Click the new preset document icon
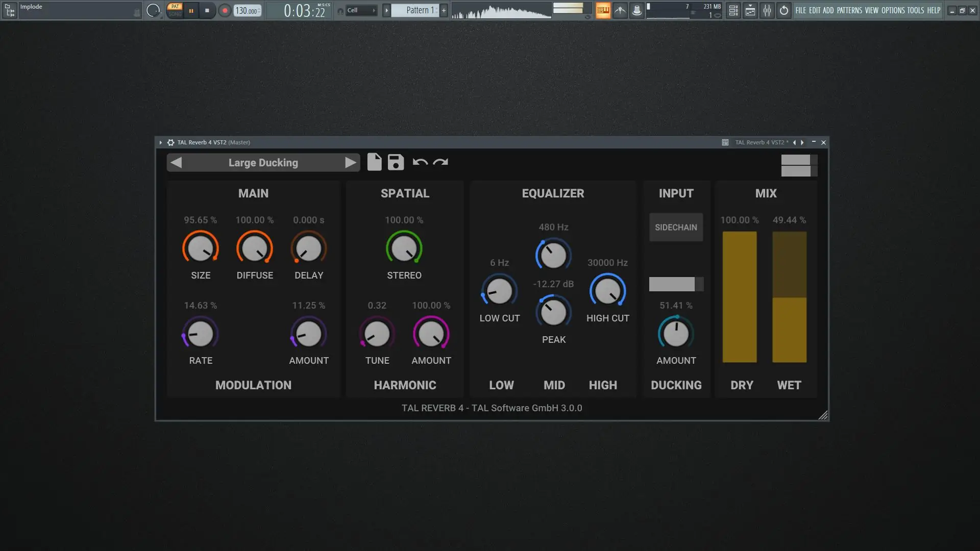980x551 pixels. (x=374, y=162)
